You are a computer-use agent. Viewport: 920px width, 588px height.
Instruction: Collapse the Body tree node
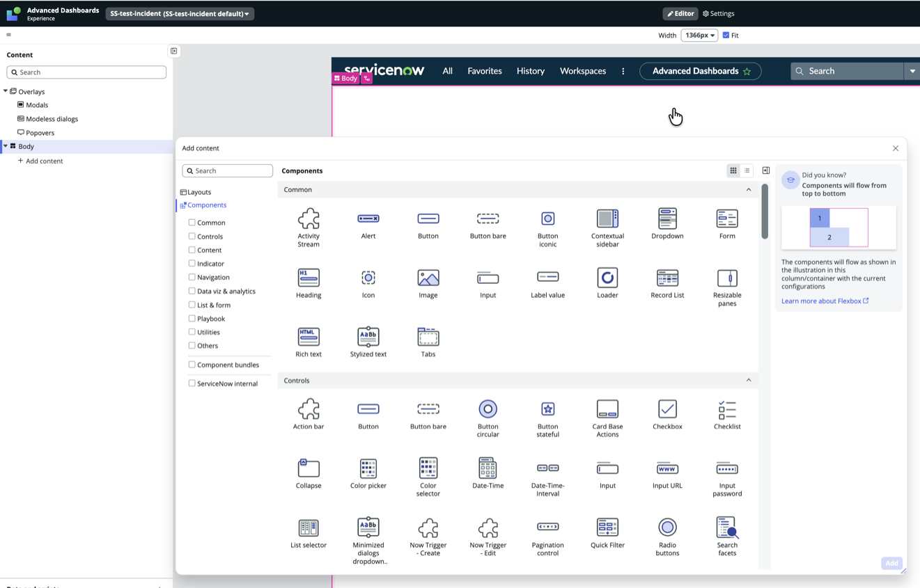point(6,146)
